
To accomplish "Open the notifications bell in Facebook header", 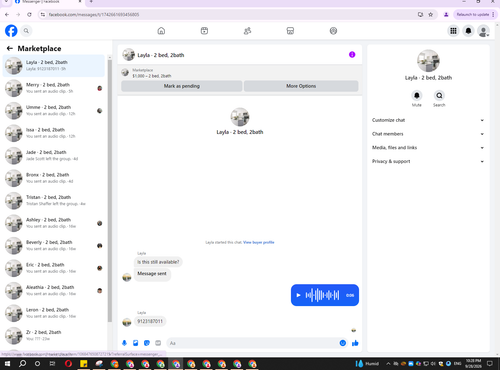I will pos(468,31).
